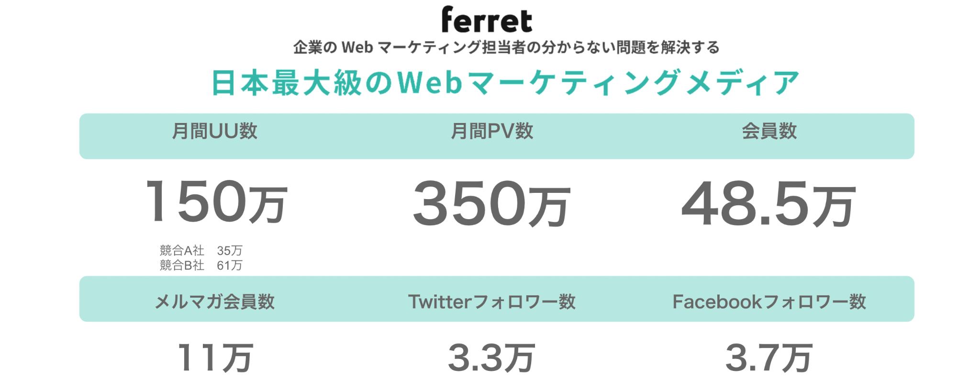The image size is (980, 391).
Task: Click the 万 unit next to 350
Action: [550, 207]
